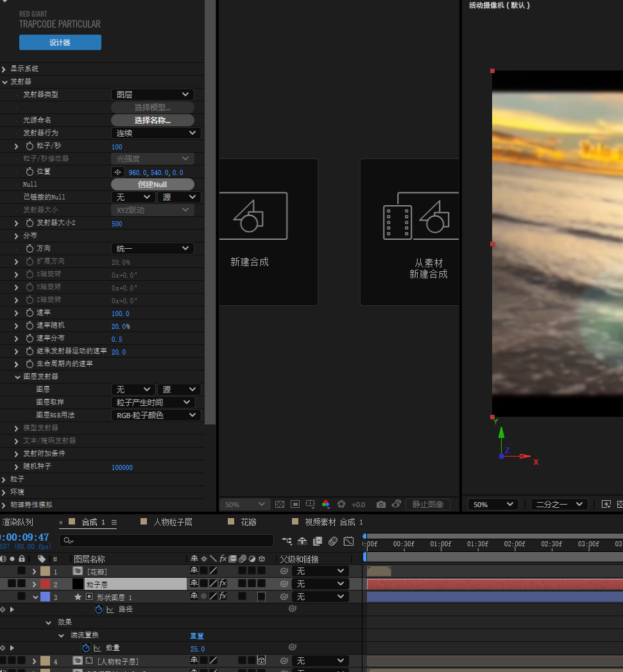The height and width of the screenshot is (672, 623).
Task: Switch to the 花瓣 timeline tab
Action: click(x=248, y=522)
